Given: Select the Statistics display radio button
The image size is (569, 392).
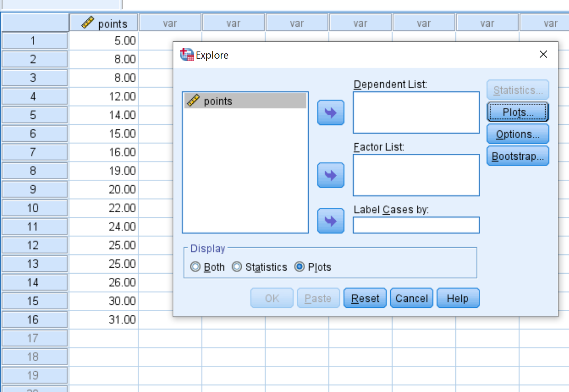Looking at the screenshot, I should [x=237, y=267].
